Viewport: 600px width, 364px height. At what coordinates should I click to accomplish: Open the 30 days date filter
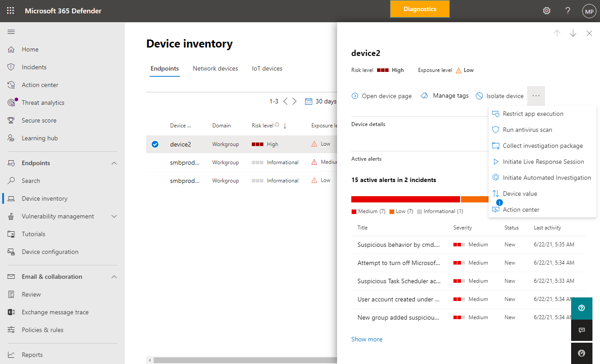[x=321, y=101]
